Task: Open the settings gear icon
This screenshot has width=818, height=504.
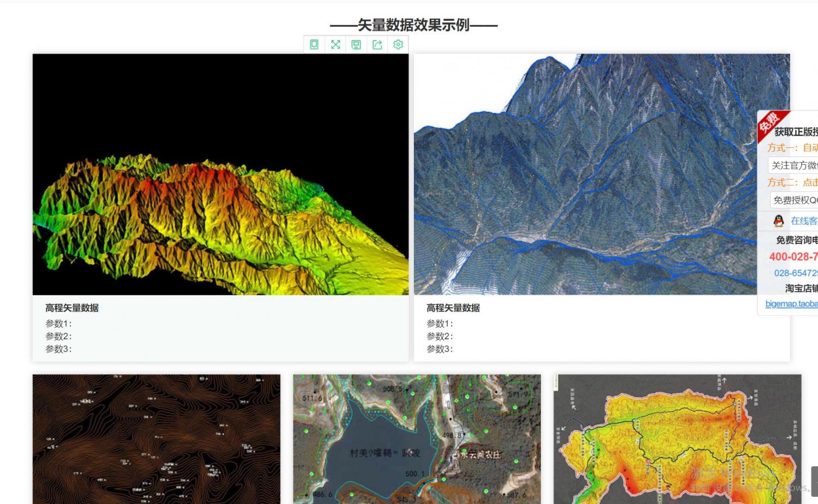Action: (x=398, y=45)
